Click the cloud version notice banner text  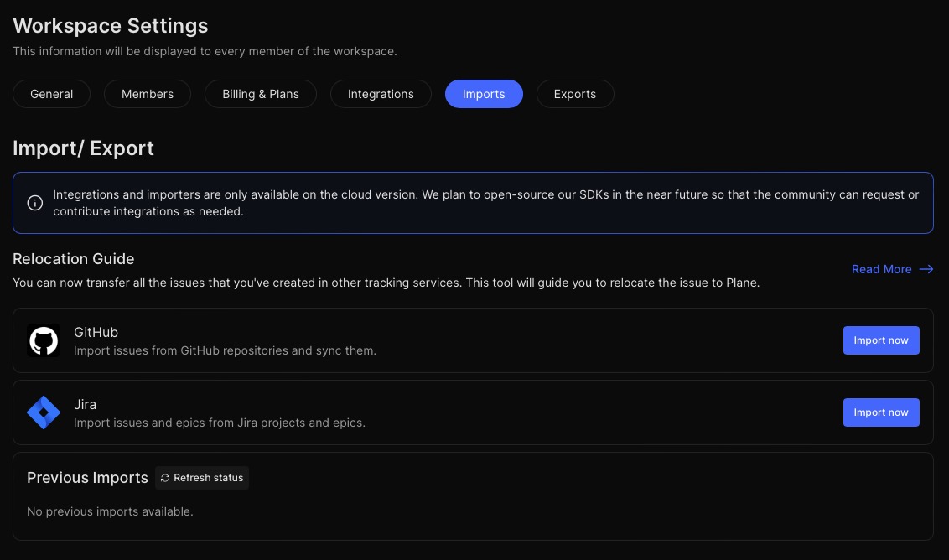485,203
